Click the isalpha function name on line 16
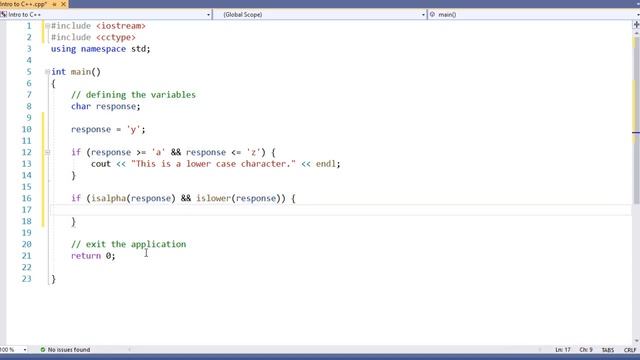Image resolution: width=640 pixels, height=360 pixels. [109, 198]
